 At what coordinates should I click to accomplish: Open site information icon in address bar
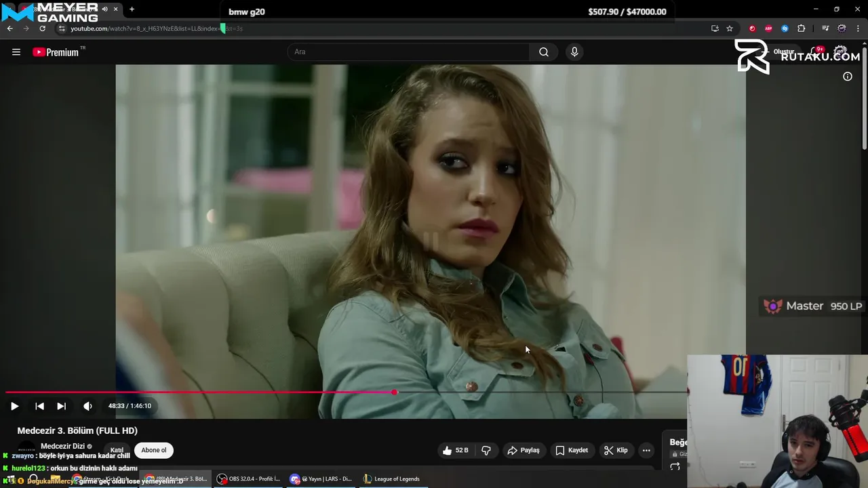point(62,28)
